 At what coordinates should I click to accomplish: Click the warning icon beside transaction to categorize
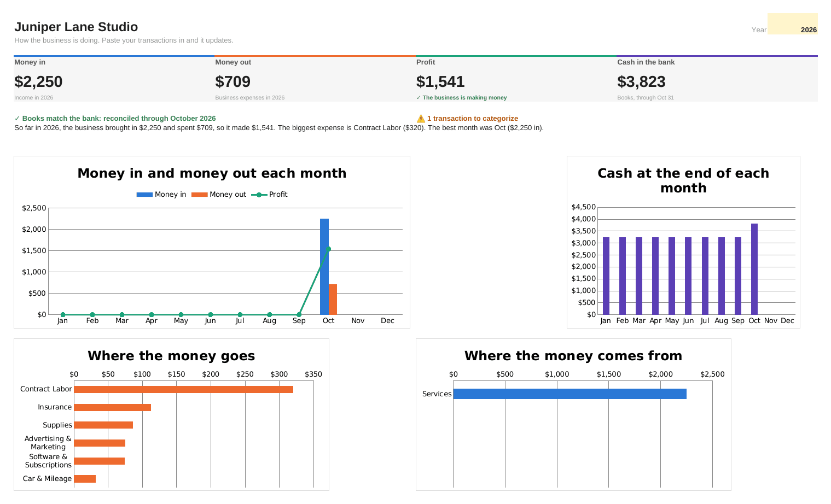pos(421,119)
